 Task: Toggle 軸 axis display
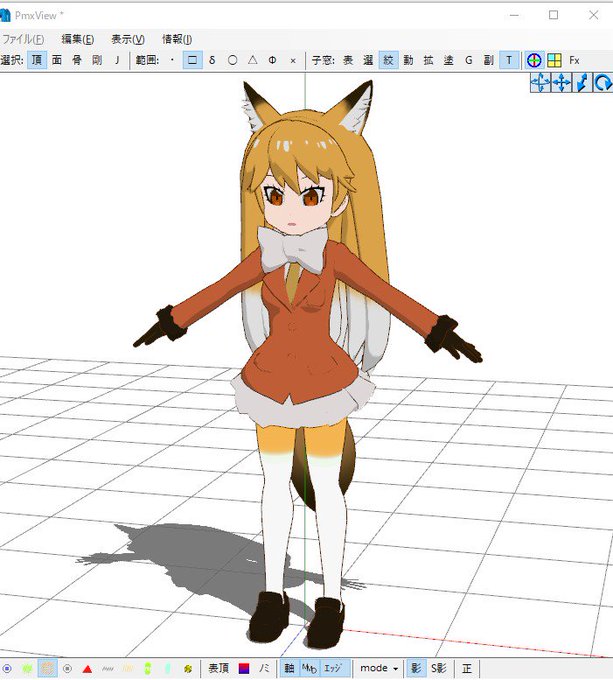[x=289, y=669]
